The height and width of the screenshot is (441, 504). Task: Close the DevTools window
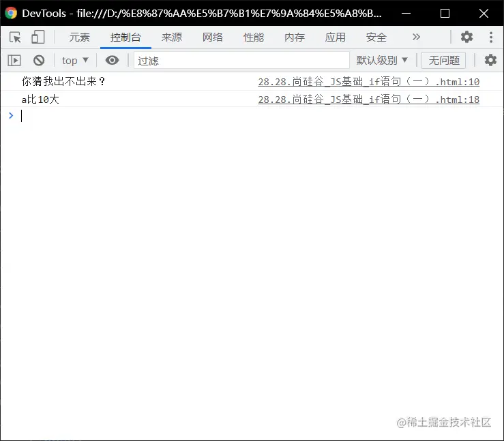point(484,13)
